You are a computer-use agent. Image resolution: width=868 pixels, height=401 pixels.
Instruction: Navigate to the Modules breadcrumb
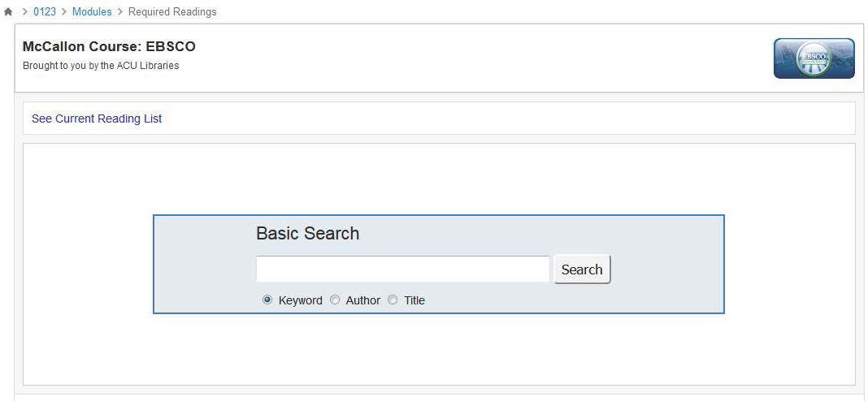pos(92,11)
